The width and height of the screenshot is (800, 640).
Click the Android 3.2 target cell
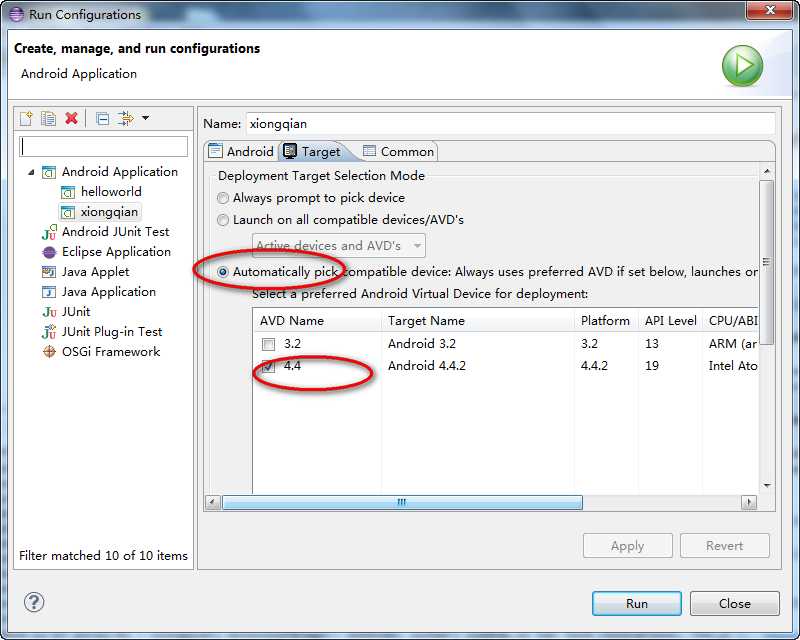click(x=422, y=343)
